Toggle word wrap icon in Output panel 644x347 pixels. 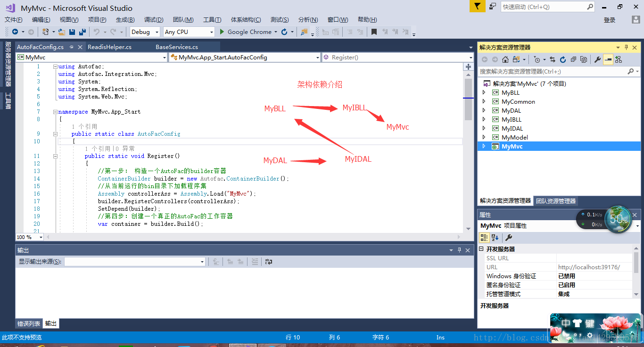coord(269,261)
